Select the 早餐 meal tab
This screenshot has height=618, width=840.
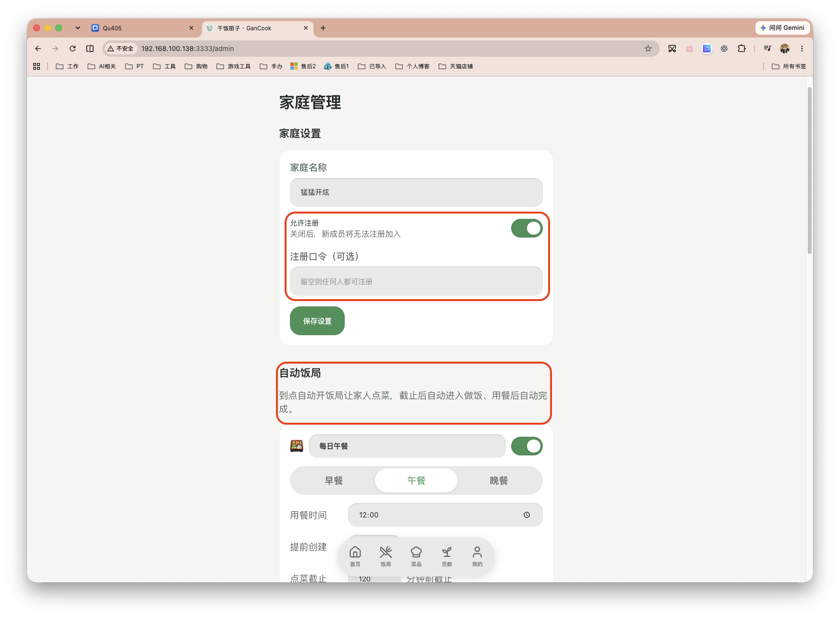334,480
